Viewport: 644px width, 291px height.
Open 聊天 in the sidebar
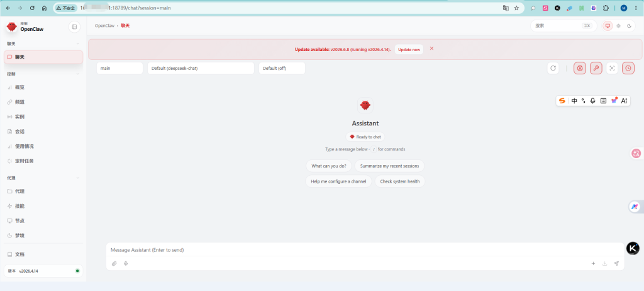43,57
